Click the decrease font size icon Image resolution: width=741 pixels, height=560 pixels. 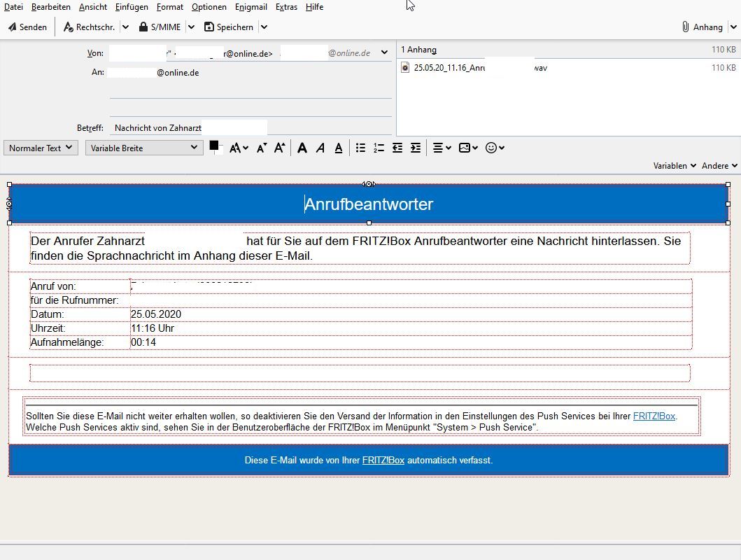click(261, 148)
